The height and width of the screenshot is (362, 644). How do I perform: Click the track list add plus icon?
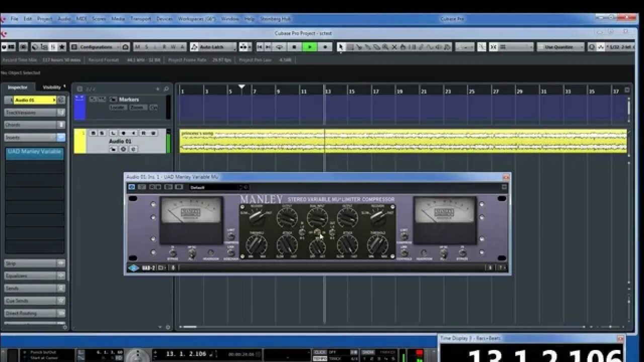tap(157, 89)
